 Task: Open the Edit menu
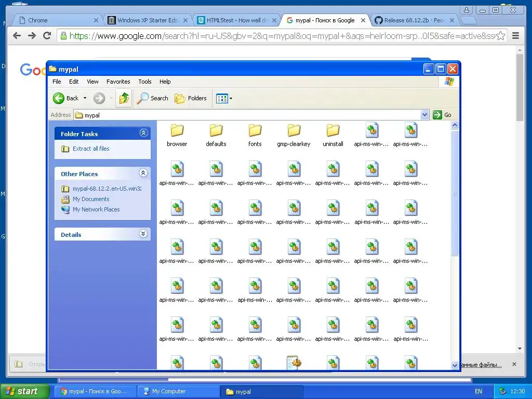click(x=74, y=82)
